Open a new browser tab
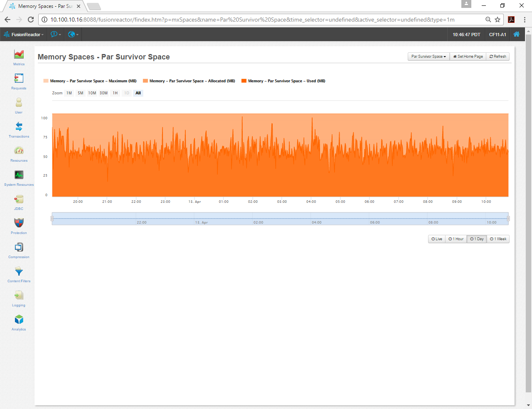The image size is (532, 409). pyautogui.click(x=94, y=6)
